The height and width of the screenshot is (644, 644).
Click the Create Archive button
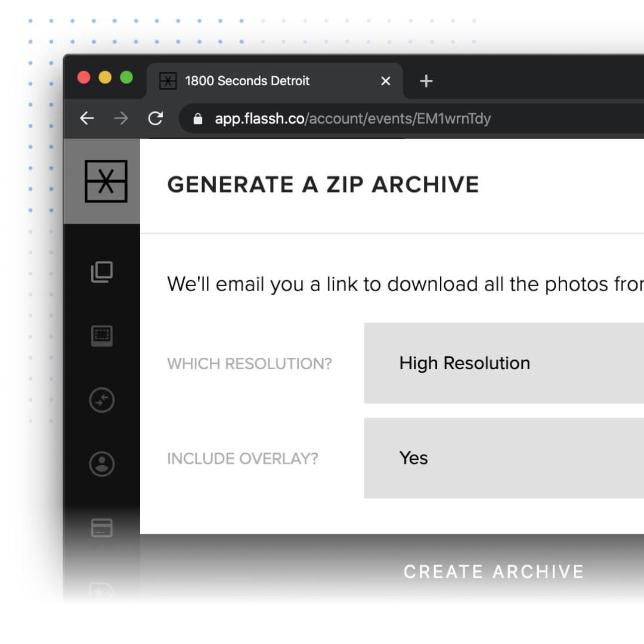494,571
